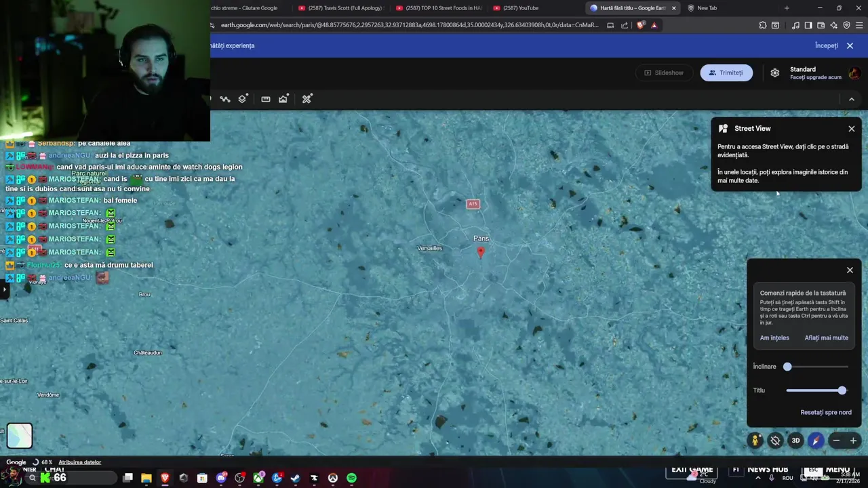Switch to the Travis Scott Full Apology tab
868x488 pixels.
[x=341, y=8]
